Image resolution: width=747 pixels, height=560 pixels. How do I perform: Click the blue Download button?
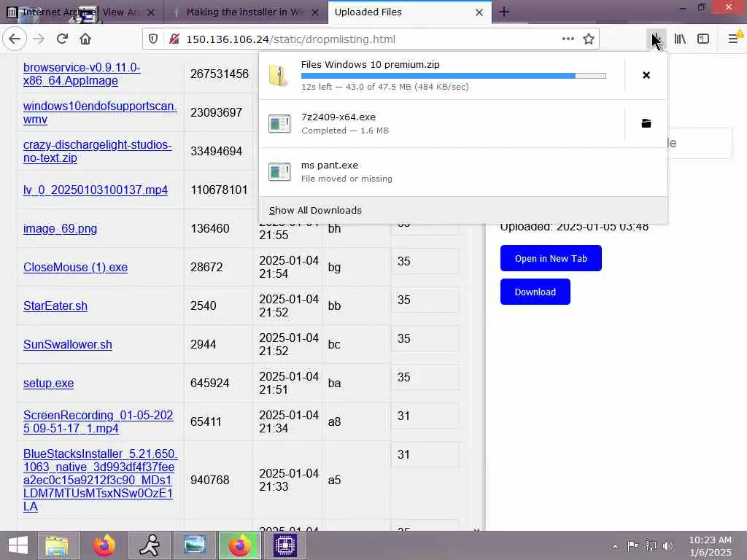[x=535, y=292]
